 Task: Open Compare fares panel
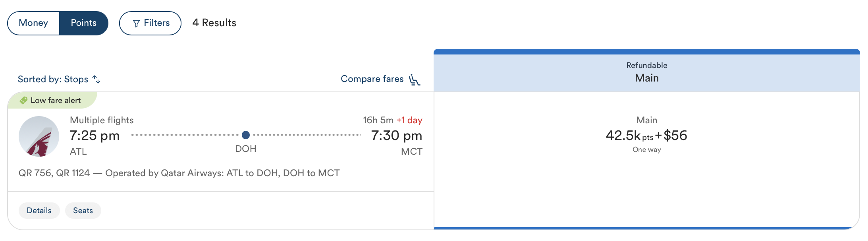(x=372, y=79)
